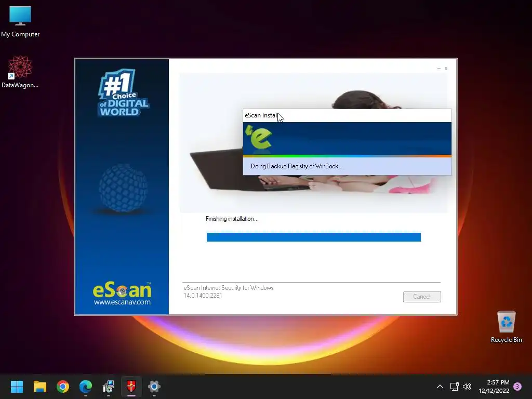The width and height of the screenshot is (532, 399).
Task: Click the green eScan 'e' logo
Action: [x=259, y=137]
